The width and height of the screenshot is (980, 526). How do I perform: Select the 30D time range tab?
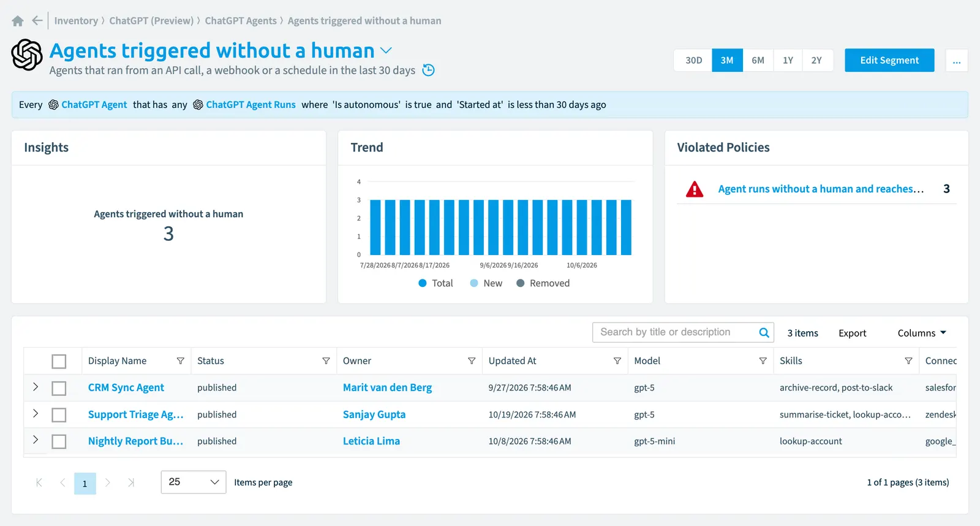click(693, 60)
